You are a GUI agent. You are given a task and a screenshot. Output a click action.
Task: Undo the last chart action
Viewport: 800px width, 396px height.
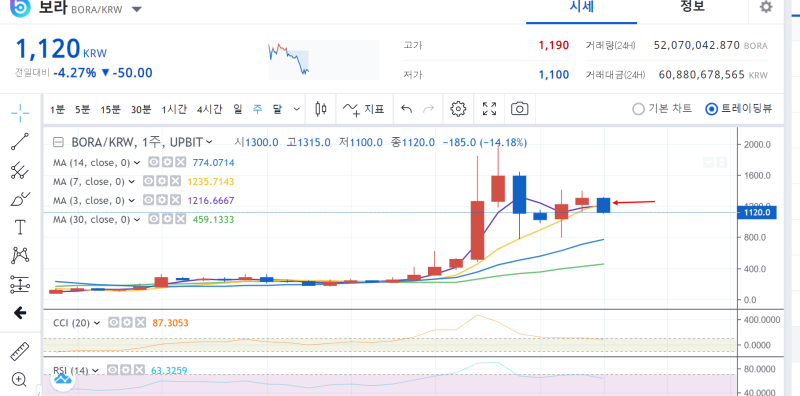[x=407, y=109]
